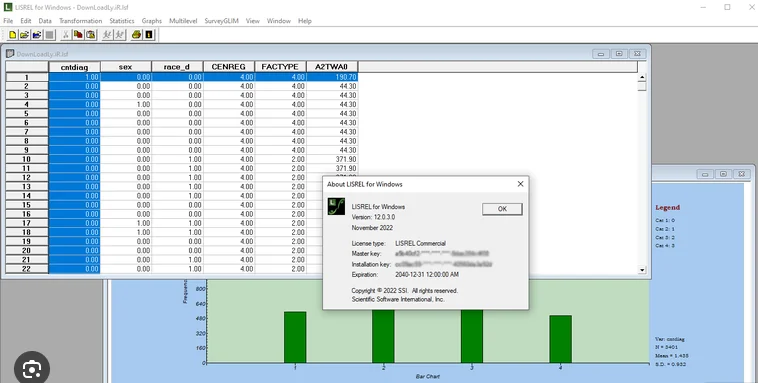Click the blue Import data folder icon
Image resolution: width=758 pixels, height=383 pixels.
click(37, 35)
